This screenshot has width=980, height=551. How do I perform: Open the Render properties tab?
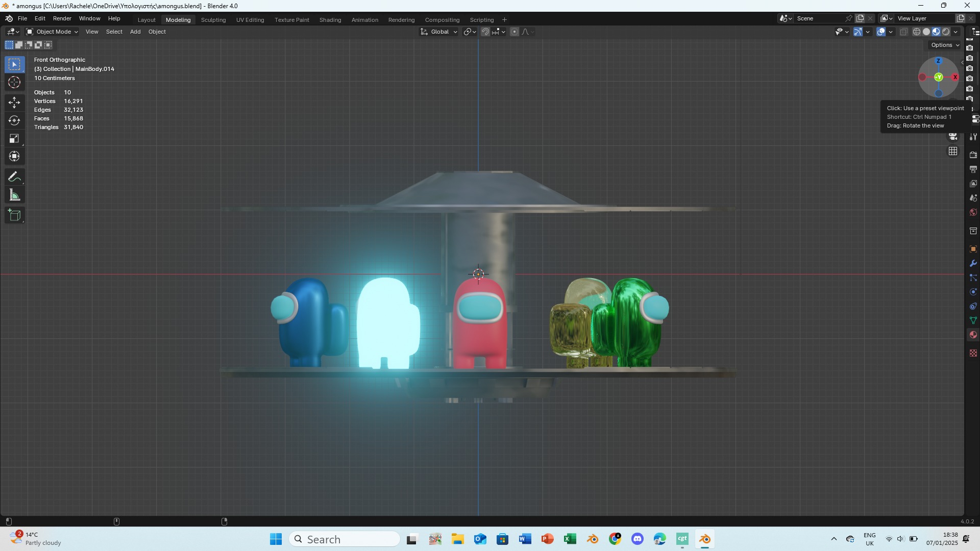click(x=973, y=155)
